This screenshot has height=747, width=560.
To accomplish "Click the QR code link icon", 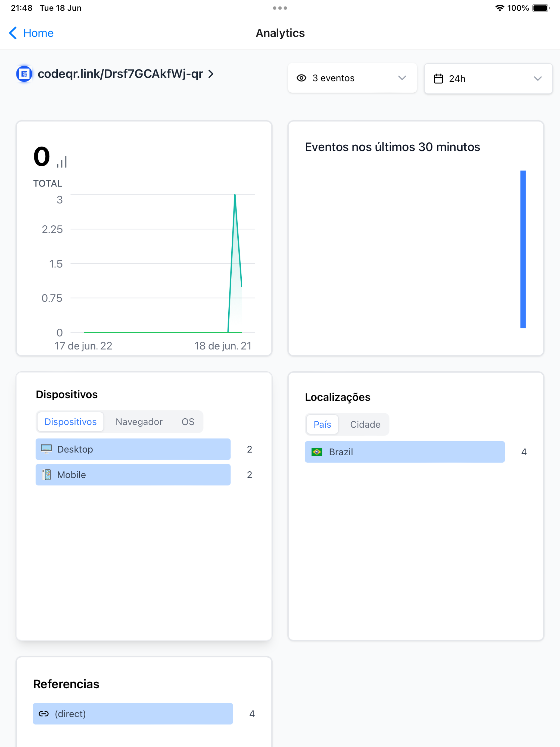I will pyautogui.click(x=24, y=74).
